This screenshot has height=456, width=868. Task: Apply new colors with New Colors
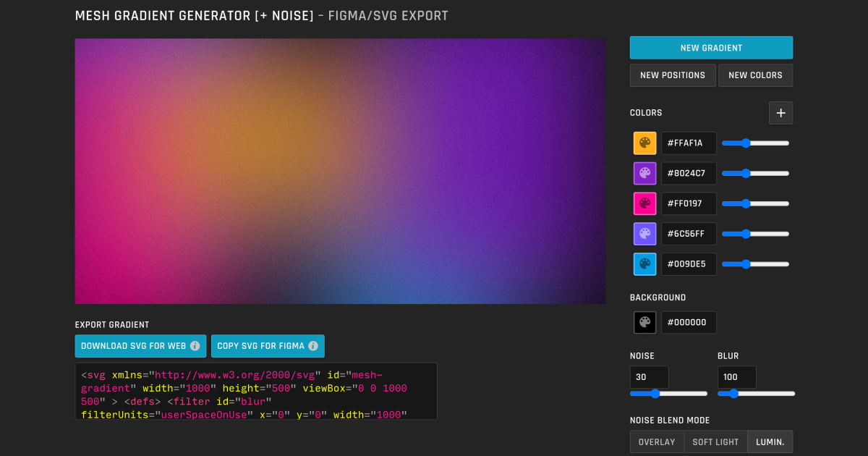coord(755,75)
